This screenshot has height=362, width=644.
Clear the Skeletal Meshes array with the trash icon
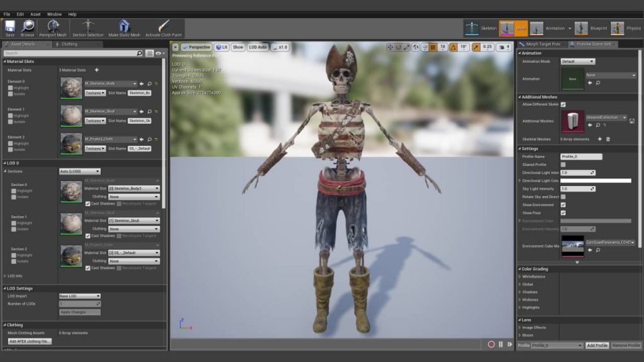[x=608, y=139]
